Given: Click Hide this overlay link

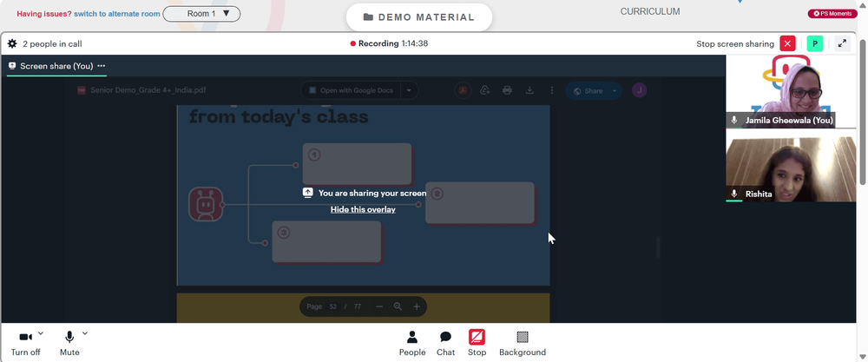Looking at the screenshot, I should click(363, 209).
